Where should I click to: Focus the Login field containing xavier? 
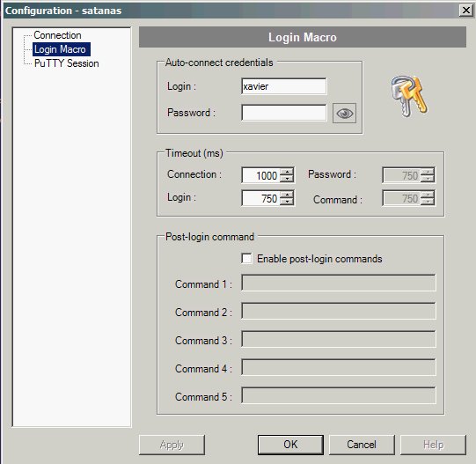tap(284, 86)
